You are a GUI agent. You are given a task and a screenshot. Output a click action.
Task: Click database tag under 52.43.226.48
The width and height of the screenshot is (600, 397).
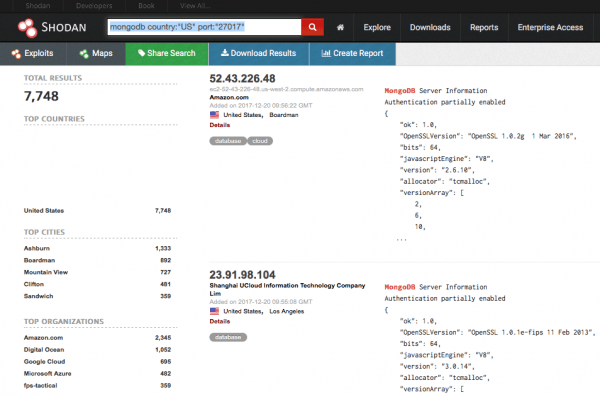point(228,141)
